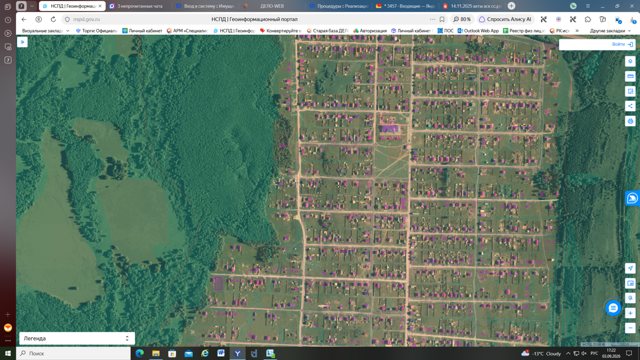
Task: Bookmark this page via address bar icon
Action: [x=442, y=19]
